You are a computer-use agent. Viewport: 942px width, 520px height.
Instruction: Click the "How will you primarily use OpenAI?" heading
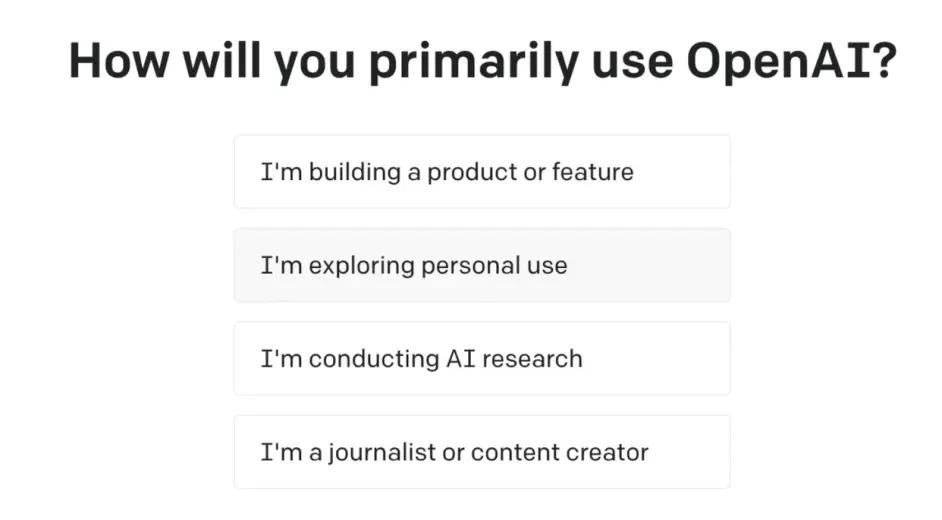click(481, 62)
